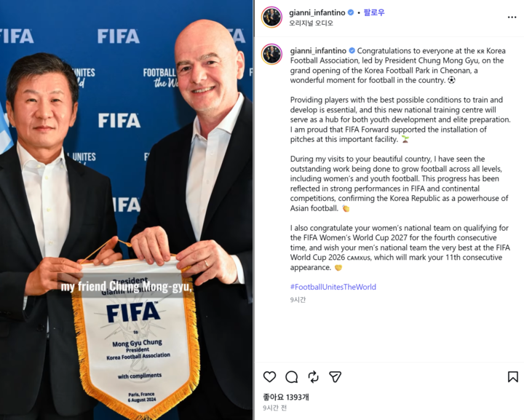Viewport: 524px width, 420px height.
Task: Like the post with the heart icon
Action: [x=269, y=377]
